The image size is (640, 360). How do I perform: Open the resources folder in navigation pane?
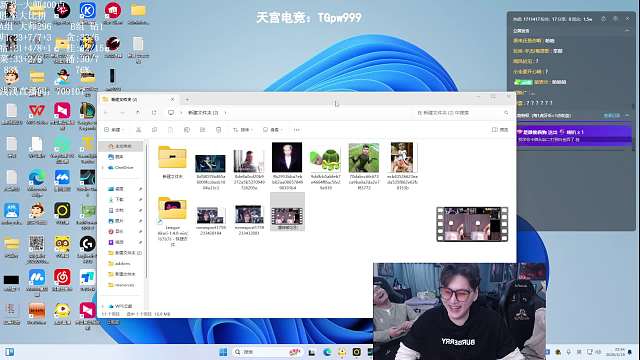(122, 285)
